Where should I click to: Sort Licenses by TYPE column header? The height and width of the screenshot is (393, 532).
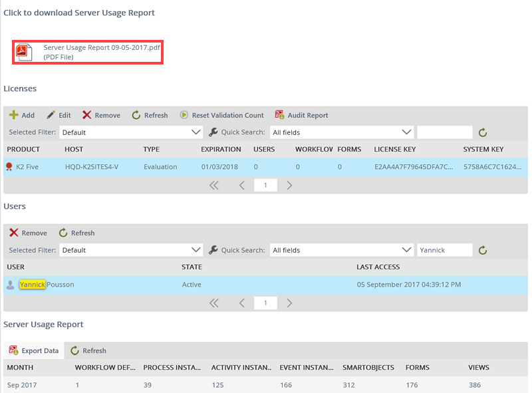pos(152,150)
